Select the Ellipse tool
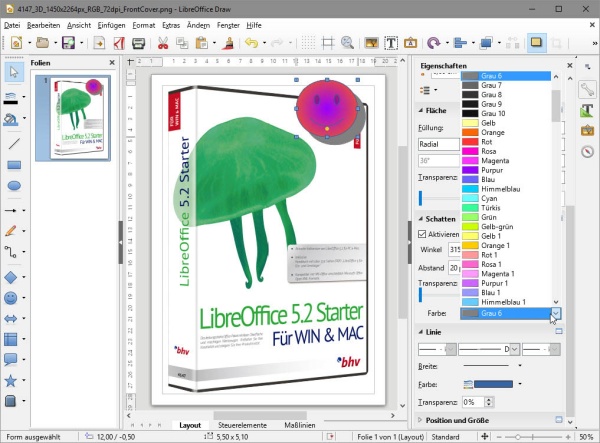The width and height of the screenshot is (600, 443). [14, 186]
